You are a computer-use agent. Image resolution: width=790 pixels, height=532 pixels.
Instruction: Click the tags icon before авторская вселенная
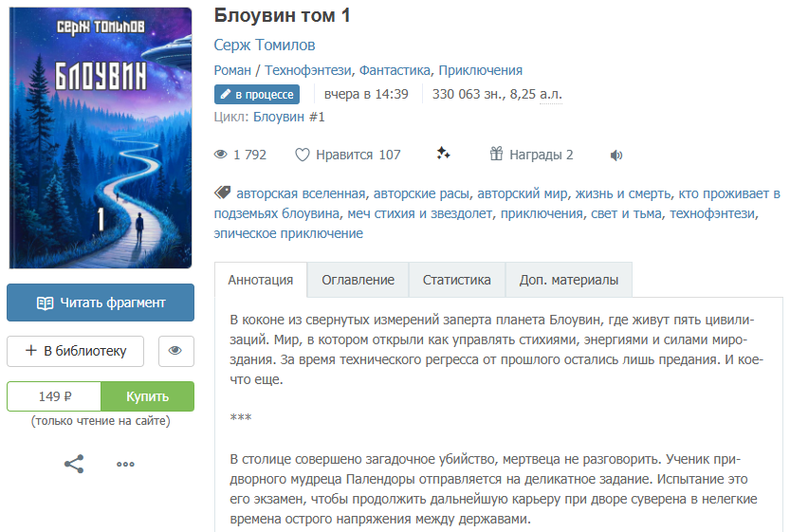(222, 193)
